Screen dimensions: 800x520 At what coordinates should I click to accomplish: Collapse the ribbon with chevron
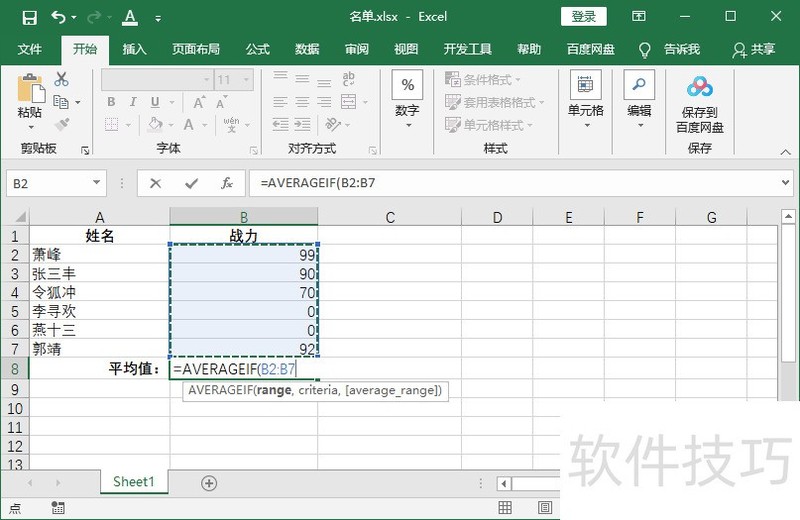pos(786,152)
